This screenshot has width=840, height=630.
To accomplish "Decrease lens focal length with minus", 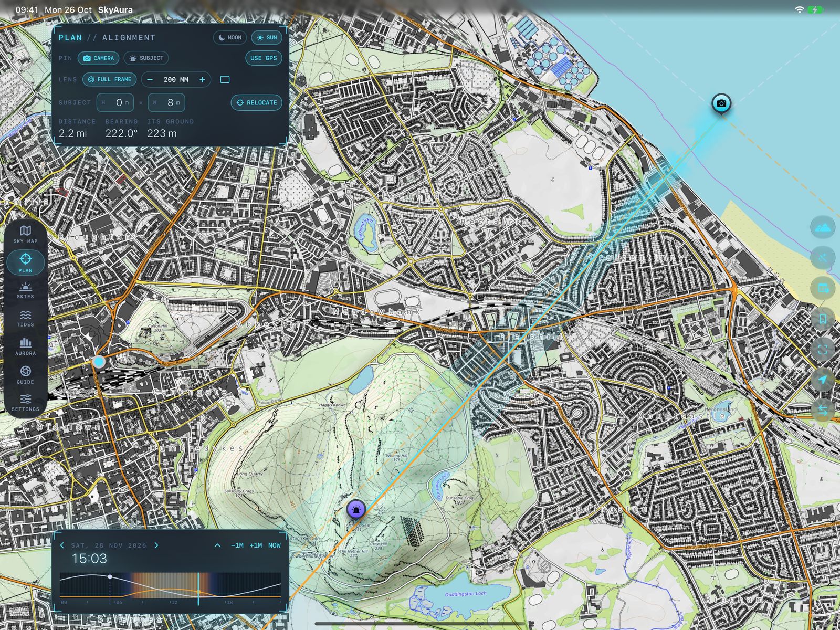I will coord(150,79).
